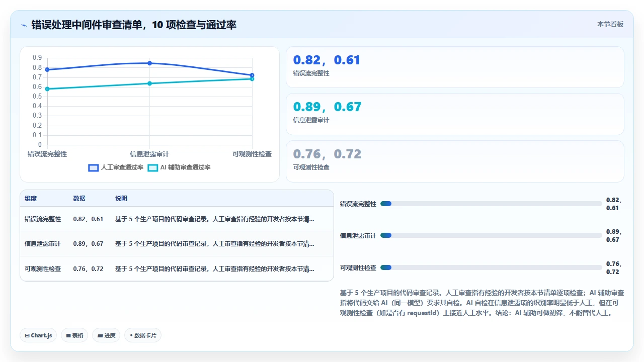The image size is (644, 362).
Task: Click the 0.76，0.72 table data cell
Action: tap(88, 269)
